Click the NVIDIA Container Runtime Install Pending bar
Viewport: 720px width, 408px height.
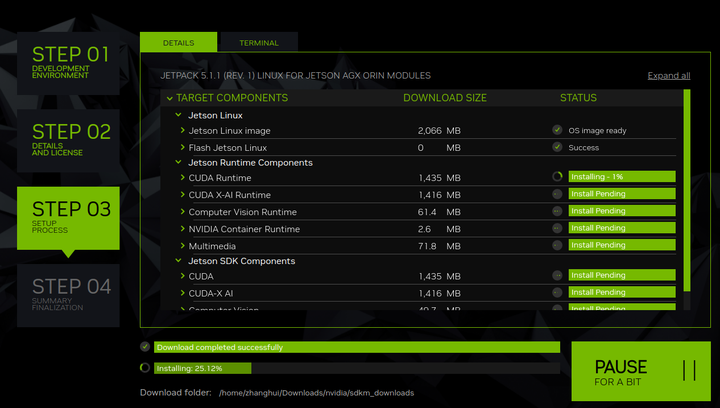tap(622, 228)
